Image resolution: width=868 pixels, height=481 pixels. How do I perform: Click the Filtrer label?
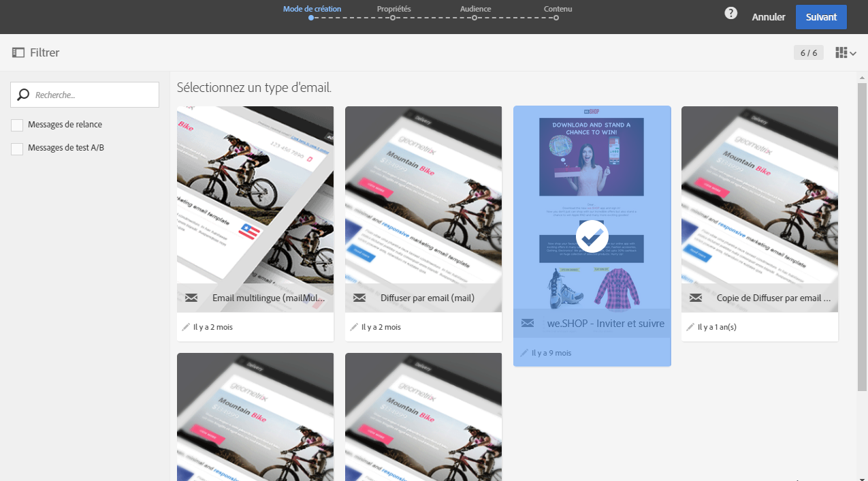coord(44,52)
